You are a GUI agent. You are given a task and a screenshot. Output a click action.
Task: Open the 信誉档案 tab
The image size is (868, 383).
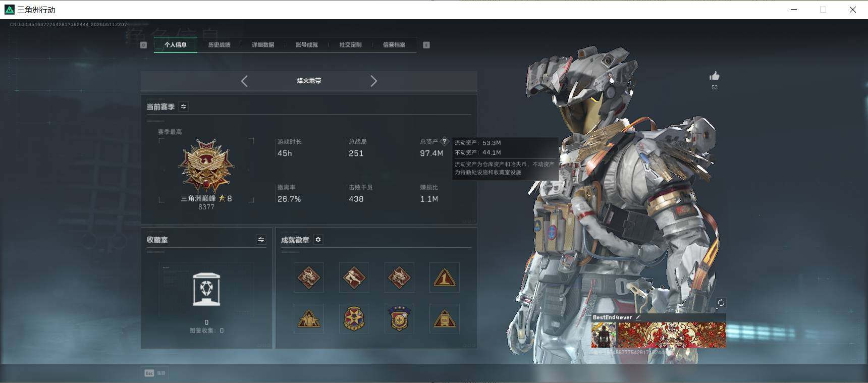click(x=394, y=45)
